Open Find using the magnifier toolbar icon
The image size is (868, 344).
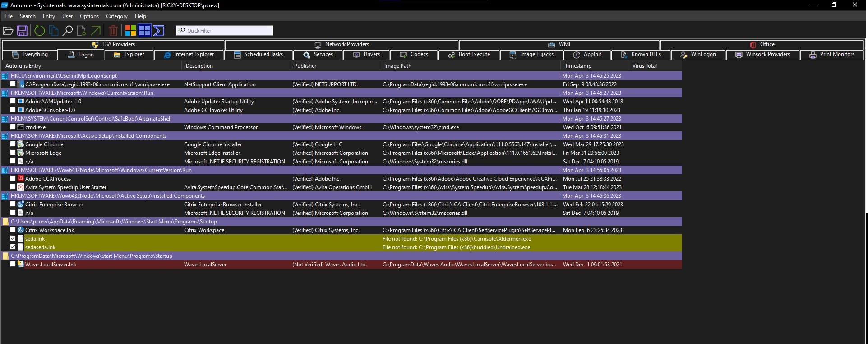pyautogui.click(x=68, y=31)
